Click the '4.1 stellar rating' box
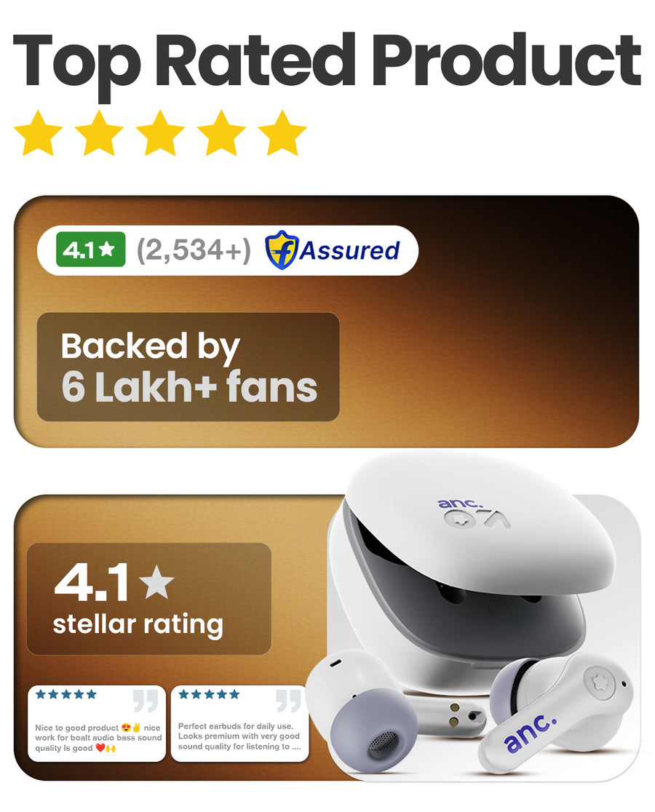 (x=148, y=599)
